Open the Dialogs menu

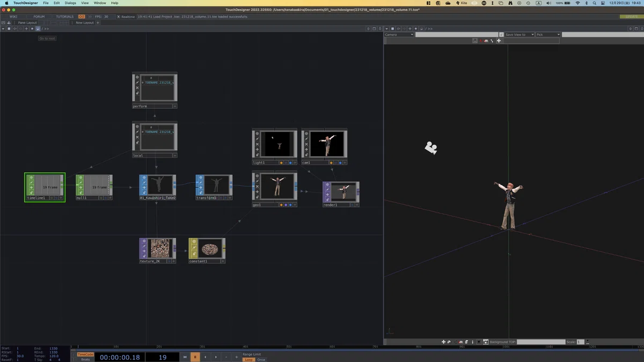click(70, 3)
